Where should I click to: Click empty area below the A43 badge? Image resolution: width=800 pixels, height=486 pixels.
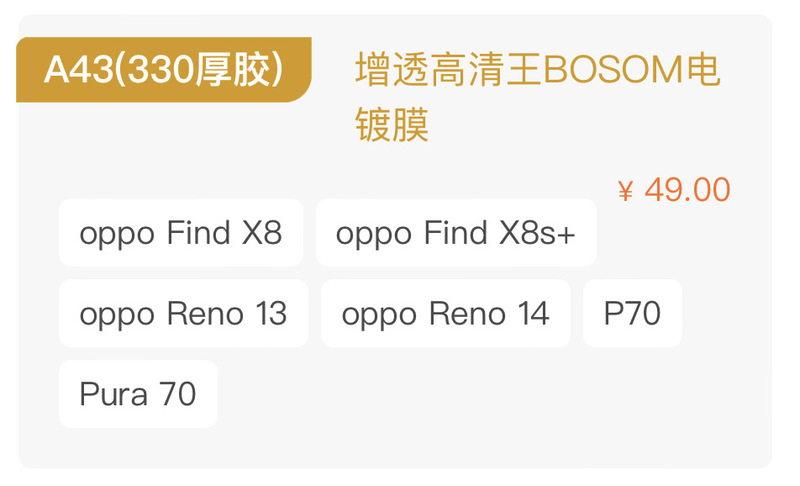160,150
